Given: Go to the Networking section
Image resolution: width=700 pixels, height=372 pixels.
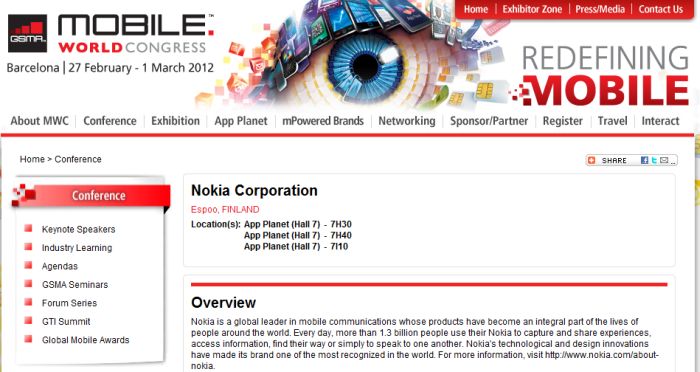Looking at the screenshot, I should pyautogui.click(x=407, y=121).
